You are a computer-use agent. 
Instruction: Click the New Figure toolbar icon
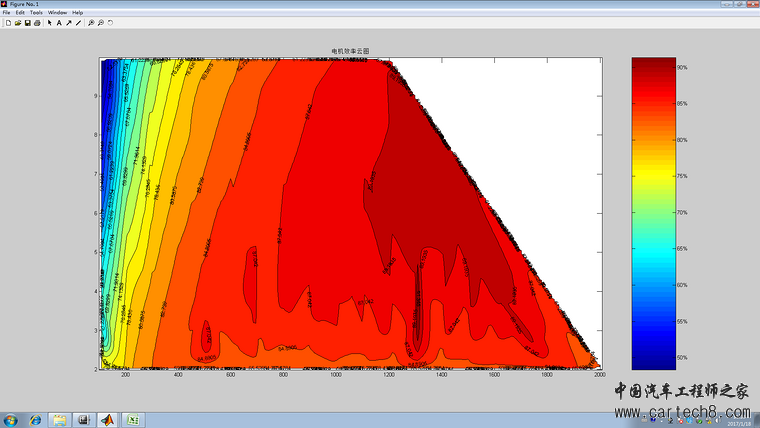pos(7,22)
